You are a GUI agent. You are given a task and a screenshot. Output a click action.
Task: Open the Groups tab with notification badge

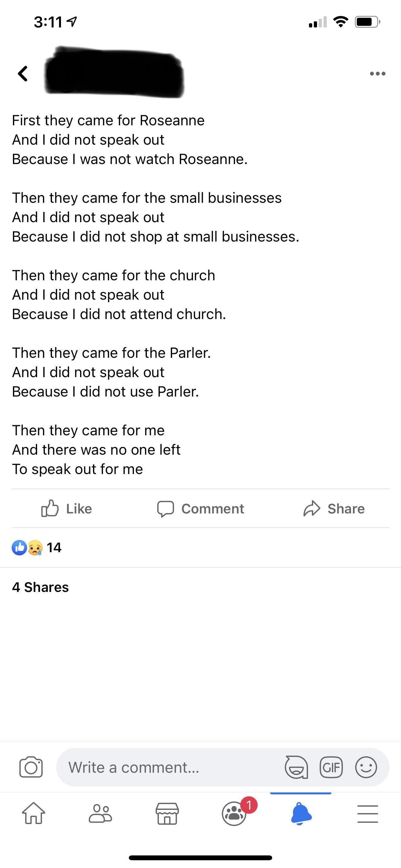tap(234, 813)
